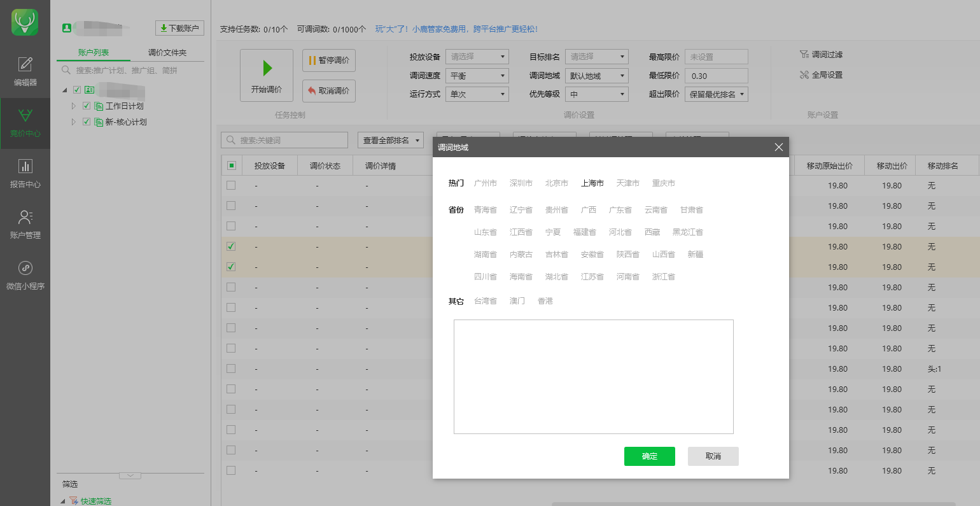The width and height of the screenshot is (980, 506).
Task: Click the green deer app logo
Action: pos(25,22)
